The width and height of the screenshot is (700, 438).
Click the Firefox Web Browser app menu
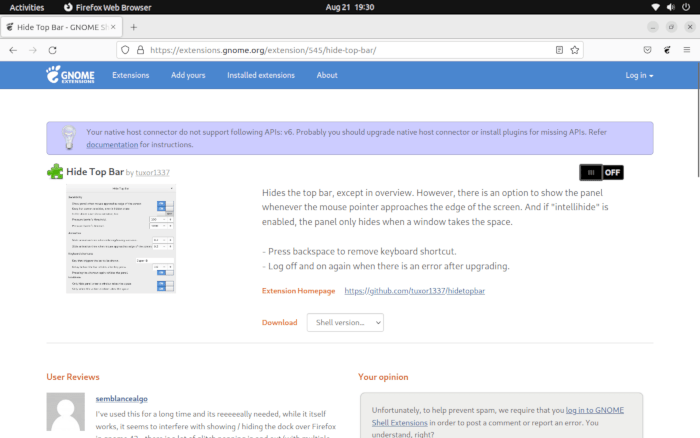108,7
